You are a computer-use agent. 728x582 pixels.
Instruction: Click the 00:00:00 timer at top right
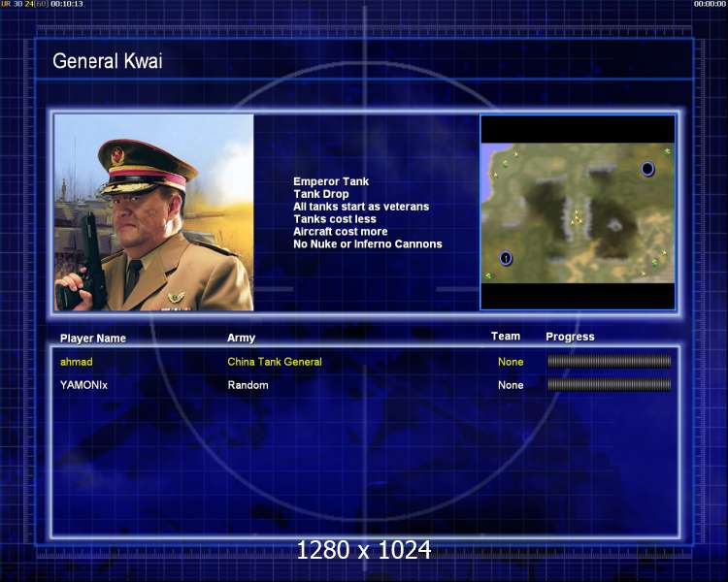coord(710,4)
